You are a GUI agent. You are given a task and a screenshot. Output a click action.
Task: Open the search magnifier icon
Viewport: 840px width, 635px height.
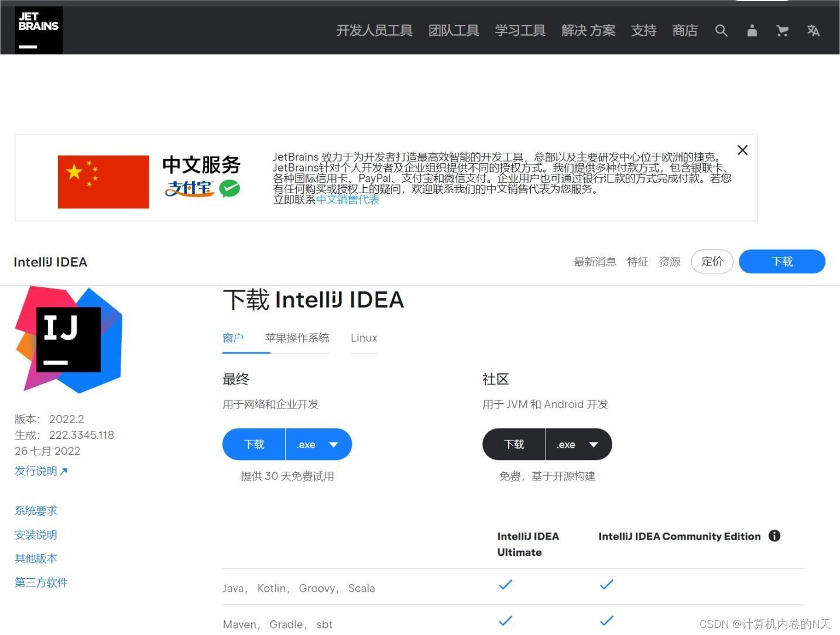click(721, 30)
